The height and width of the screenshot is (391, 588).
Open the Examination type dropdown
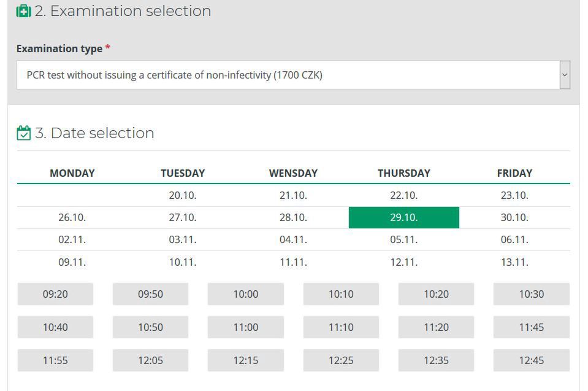pos(288,75)
